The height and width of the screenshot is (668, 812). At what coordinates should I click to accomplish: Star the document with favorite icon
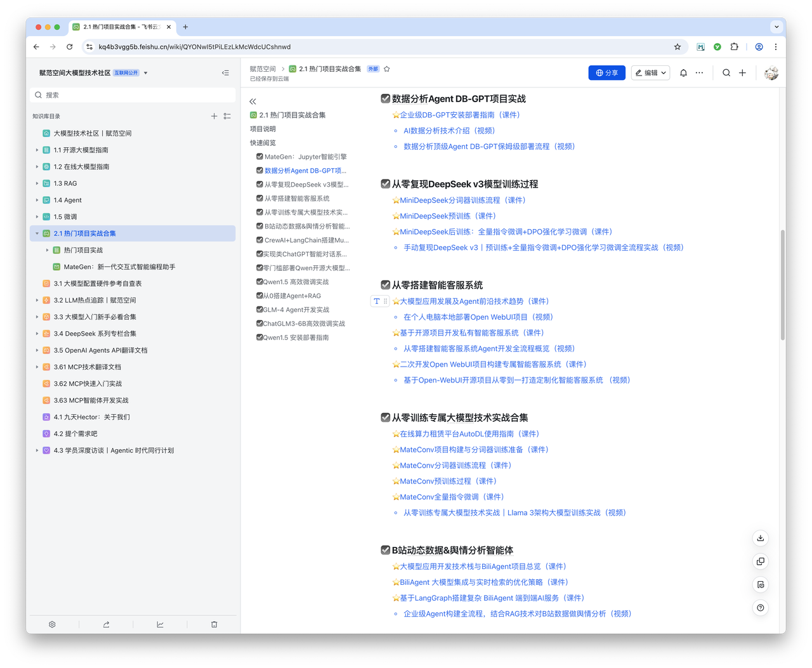pos(387,69)
